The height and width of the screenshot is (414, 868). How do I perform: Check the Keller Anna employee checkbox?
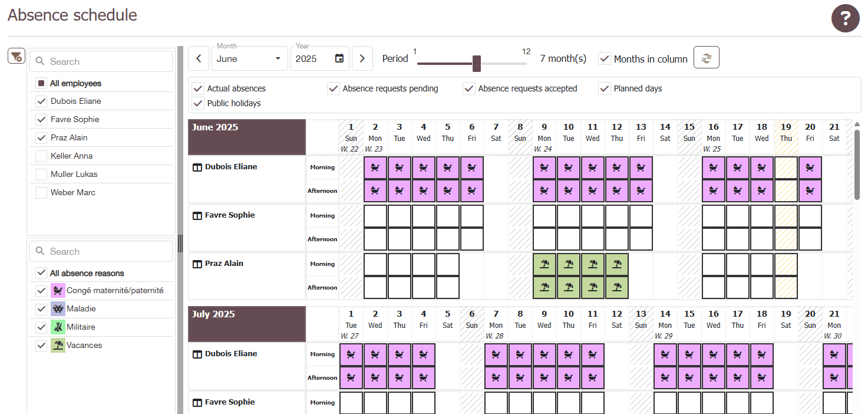click(x=41, y=156)
